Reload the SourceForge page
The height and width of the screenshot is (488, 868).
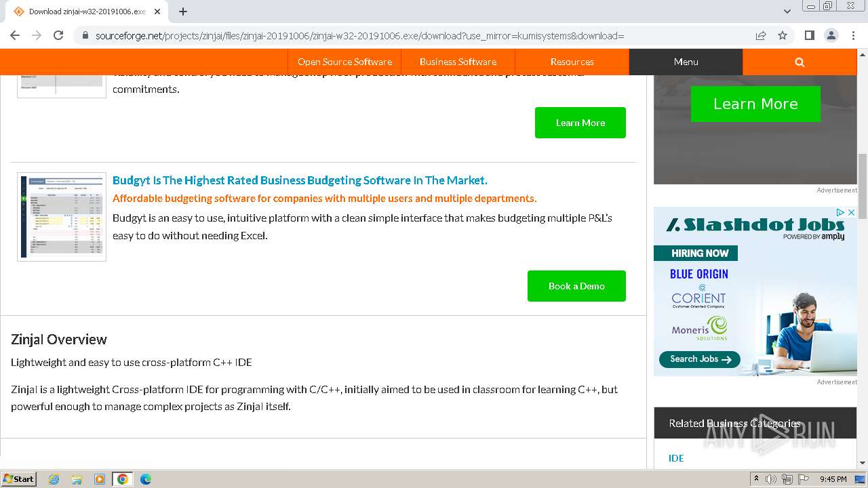click(x=58, y=35)
